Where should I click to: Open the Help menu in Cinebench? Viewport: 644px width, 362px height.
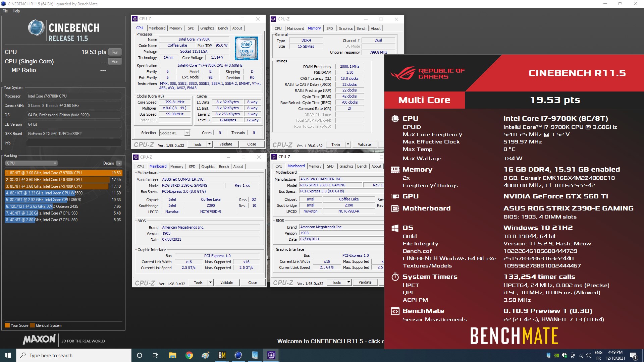[16, 11]
